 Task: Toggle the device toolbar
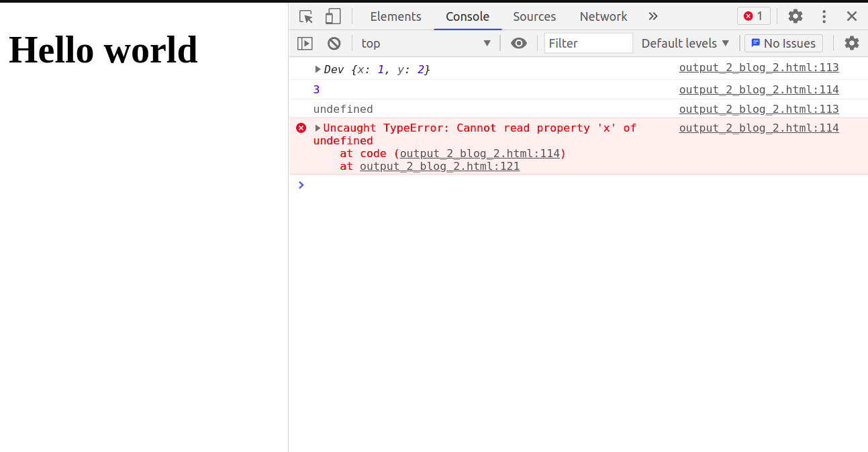(332, 16)
